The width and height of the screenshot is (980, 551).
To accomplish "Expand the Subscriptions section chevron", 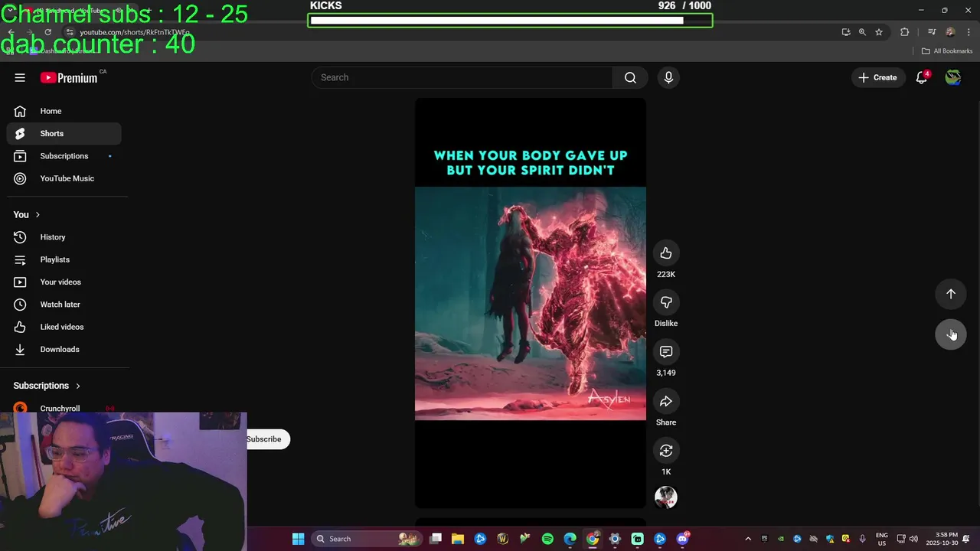I will [77, 386].
